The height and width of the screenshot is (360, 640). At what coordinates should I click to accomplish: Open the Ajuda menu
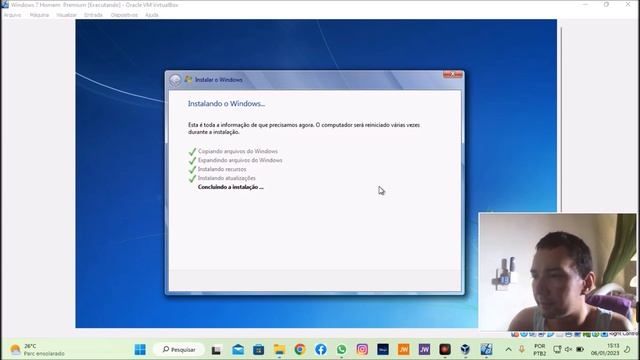[x=151, y=15]
